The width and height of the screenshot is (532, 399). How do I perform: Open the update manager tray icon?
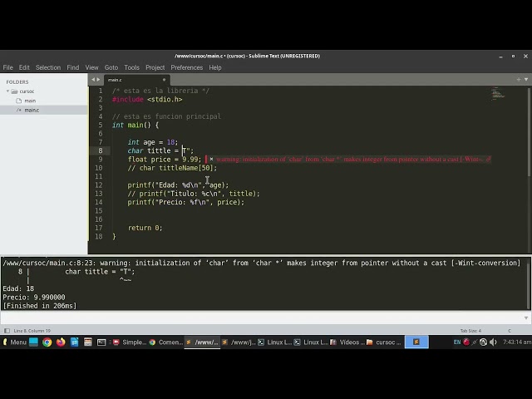tap(484, 342)
